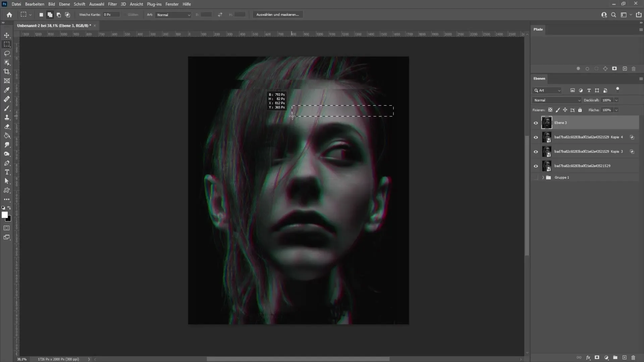644x362 pixels.
Task: Toggle lock all for layer
Action: [580, 110]
